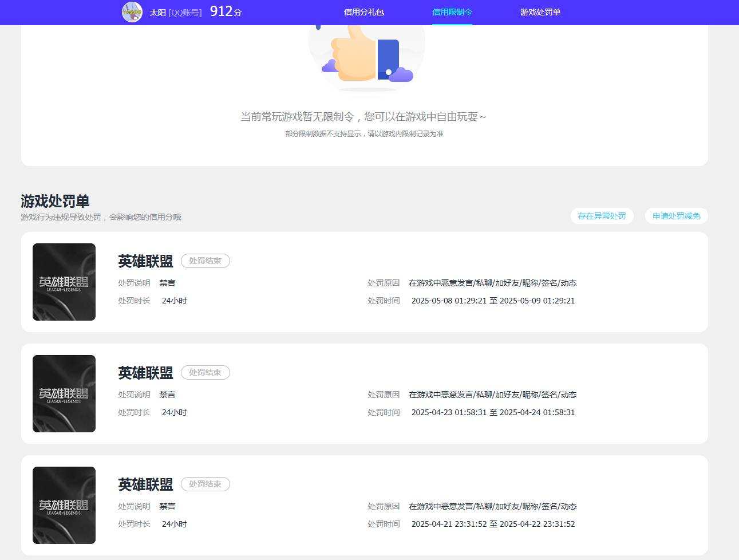The height and width of the screenshot is (560, 739).
Task: Click the 处罚结束 badge on the 2025-05-08 penalty
Action: point(206,261)
